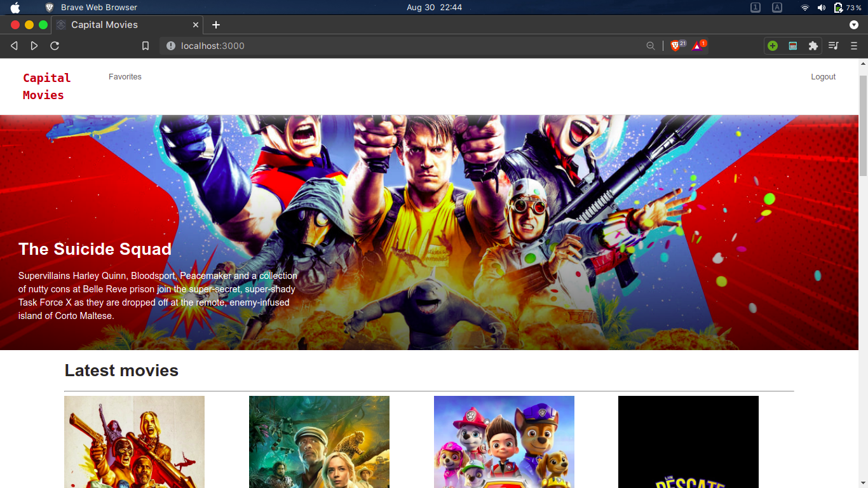Click the system volume speaker icon
The width and height of the screenshot is (868, 488).
[822, 8]
